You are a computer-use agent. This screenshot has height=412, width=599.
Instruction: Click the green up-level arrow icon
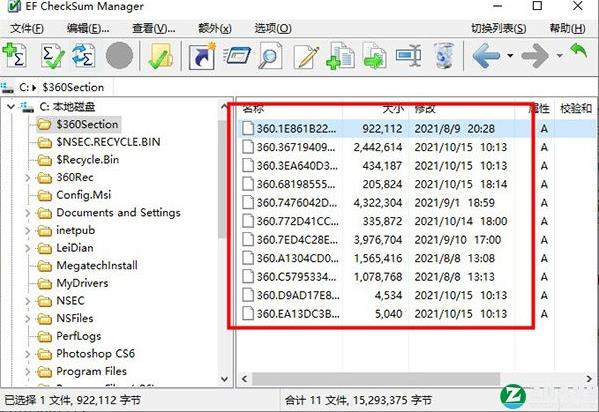[x=578, y=50]
